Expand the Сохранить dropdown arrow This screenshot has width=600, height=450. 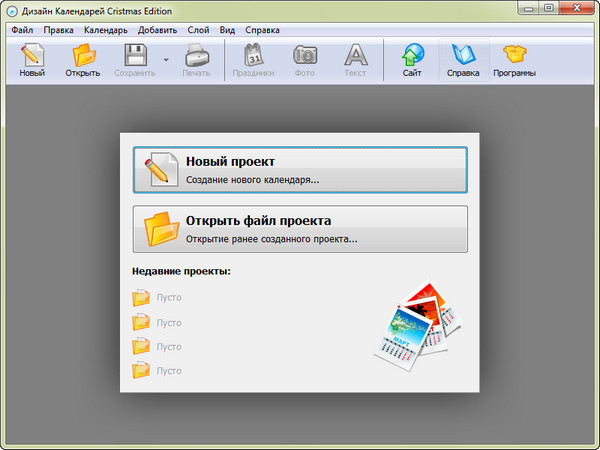click(x=165, y=60)
